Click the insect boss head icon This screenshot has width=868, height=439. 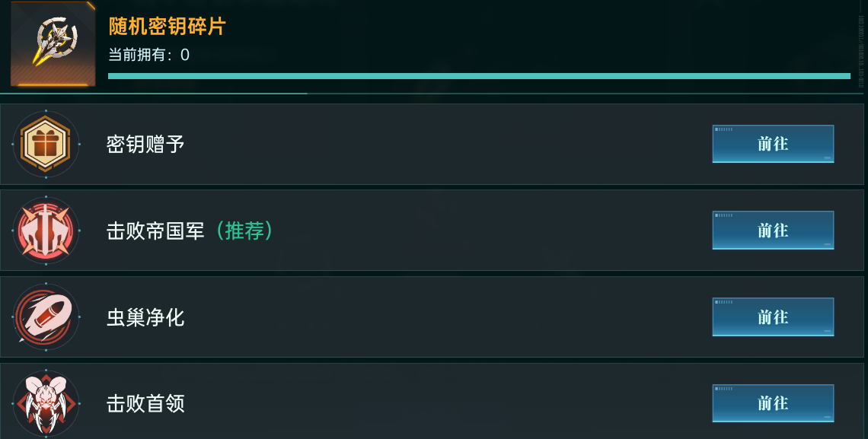coord(46,402)
